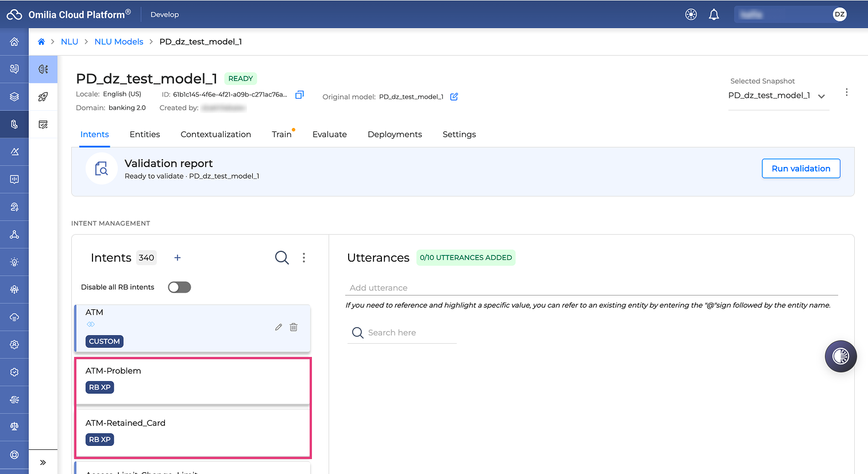Open original model via edit link icon
Screen dimensions: 868x474
pos(454,96)
